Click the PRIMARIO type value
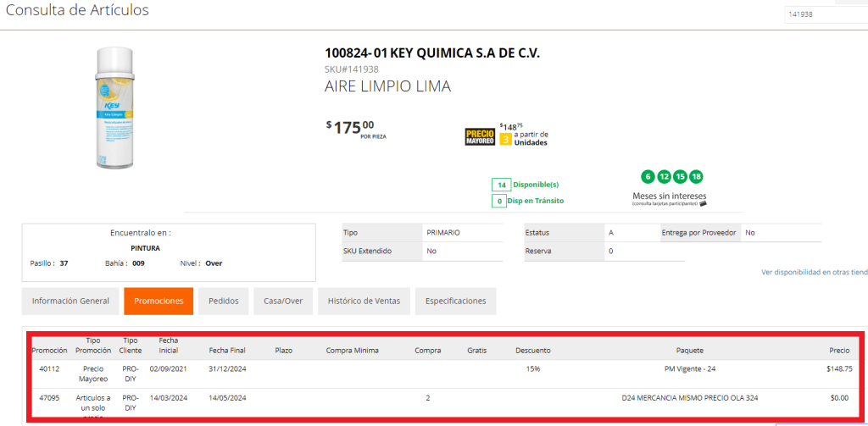This screenshot has height=426, width=868. coord(443,233)
